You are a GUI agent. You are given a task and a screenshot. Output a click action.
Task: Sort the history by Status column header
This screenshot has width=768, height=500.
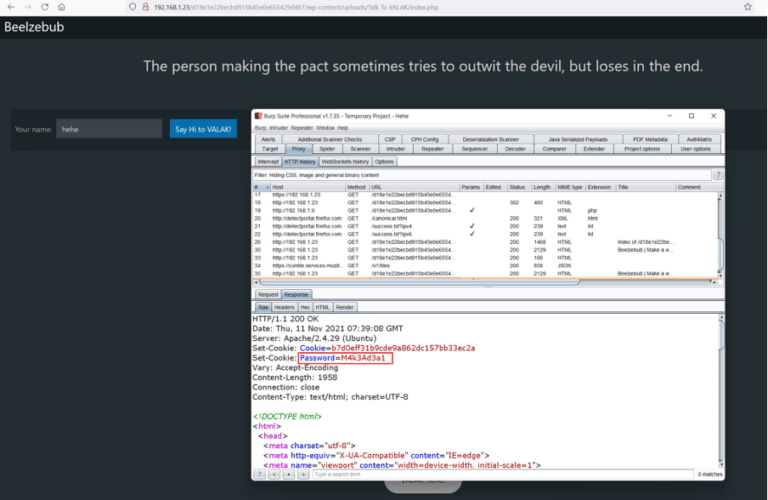click(x=516, y=187)
